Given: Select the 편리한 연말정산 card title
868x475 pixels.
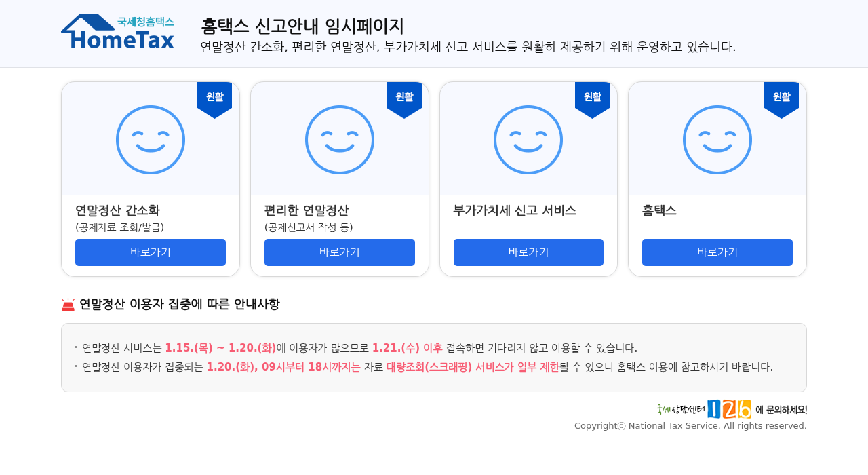Looking at the screenshot, I should click(x=307, y=210).
